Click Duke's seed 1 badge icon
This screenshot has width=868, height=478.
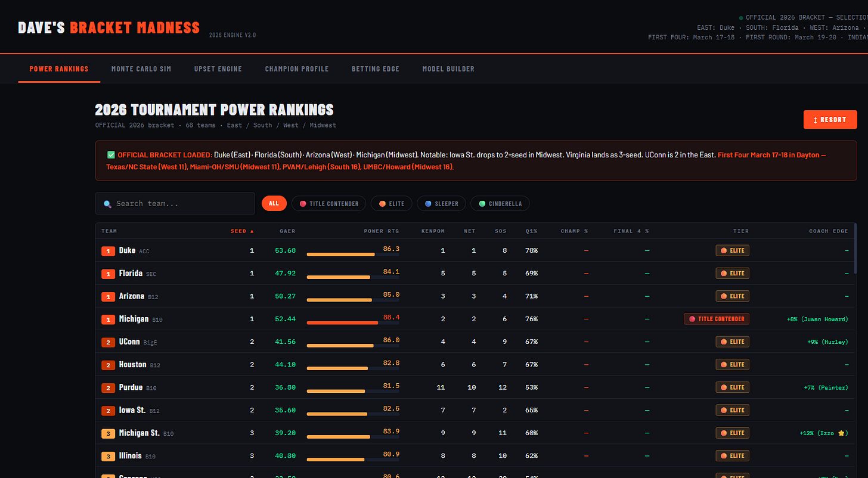click(108, 251)
